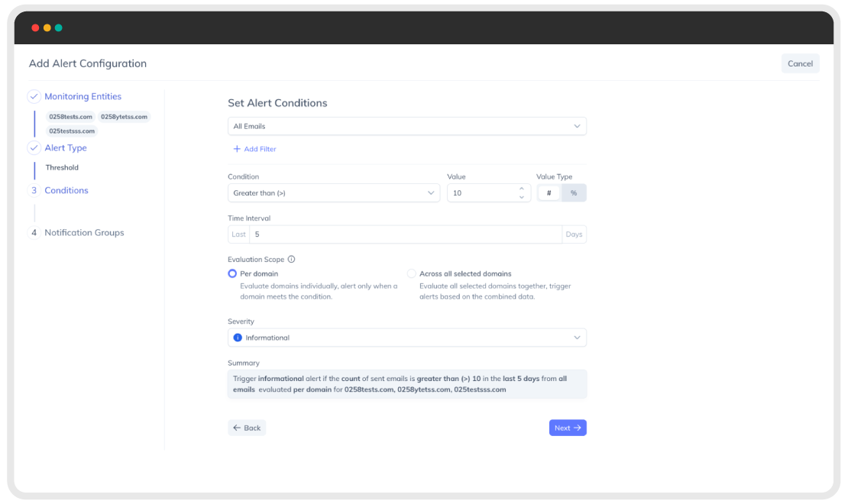Select the 0258ytetss.com domain tag
This screenshot has height=504, width=848.
(x=124, y=117)
